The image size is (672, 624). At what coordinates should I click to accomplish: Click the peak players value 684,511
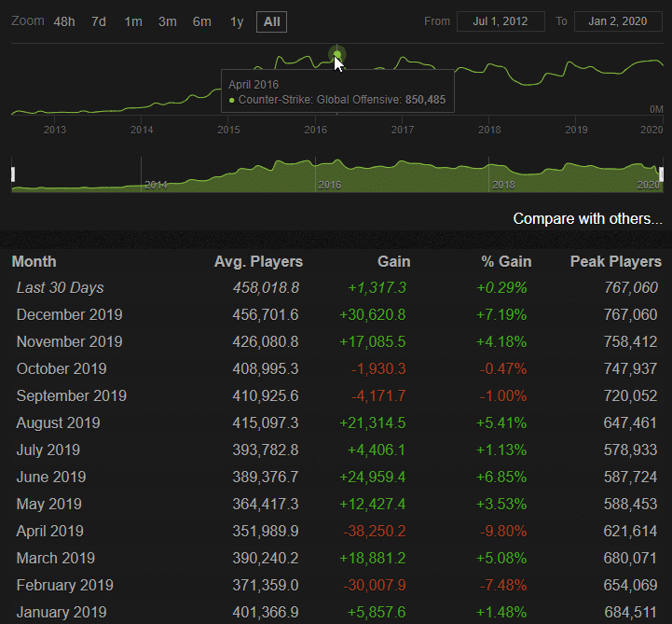tap(630, 612)
